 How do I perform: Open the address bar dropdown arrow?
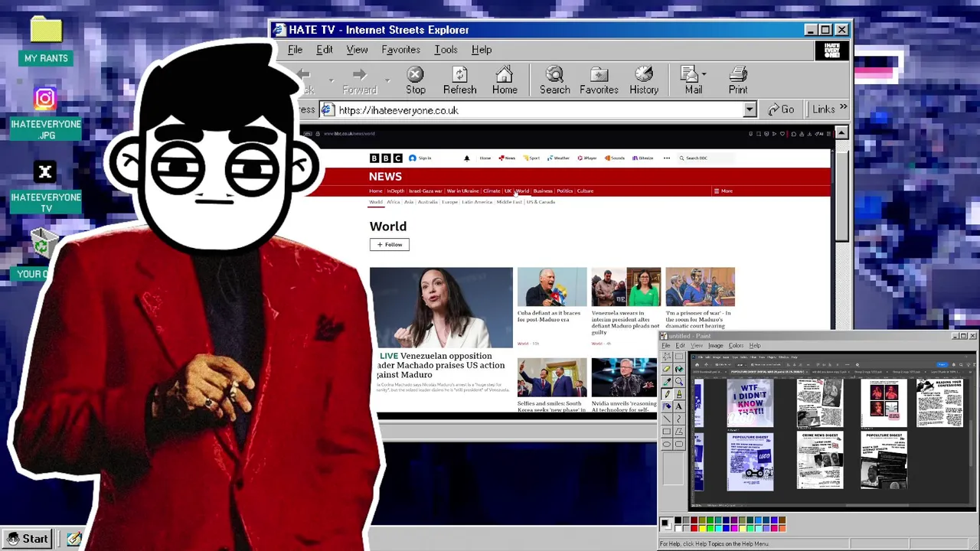(x=750, y=110)
